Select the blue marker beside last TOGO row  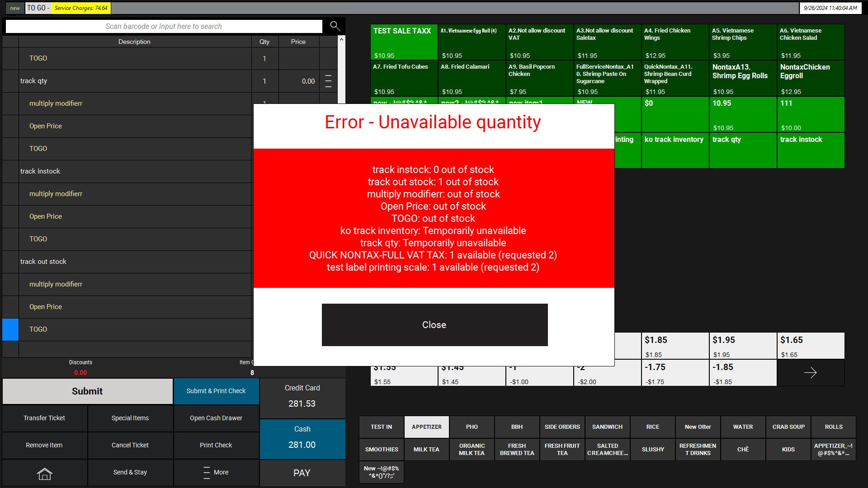[10, 329]
